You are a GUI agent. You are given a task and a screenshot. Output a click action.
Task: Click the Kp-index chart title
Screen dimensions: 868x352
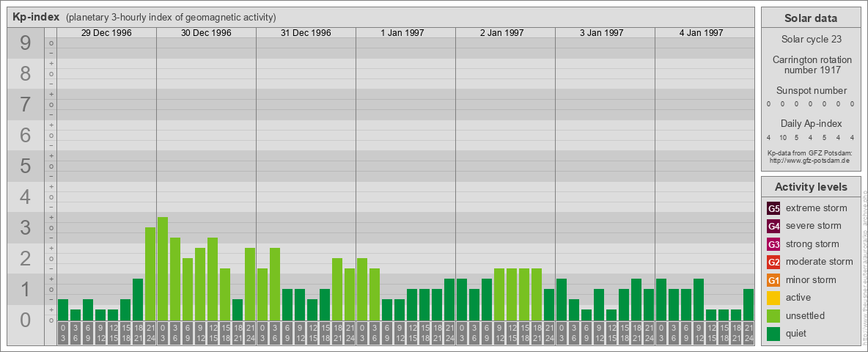tap(36, 17)
